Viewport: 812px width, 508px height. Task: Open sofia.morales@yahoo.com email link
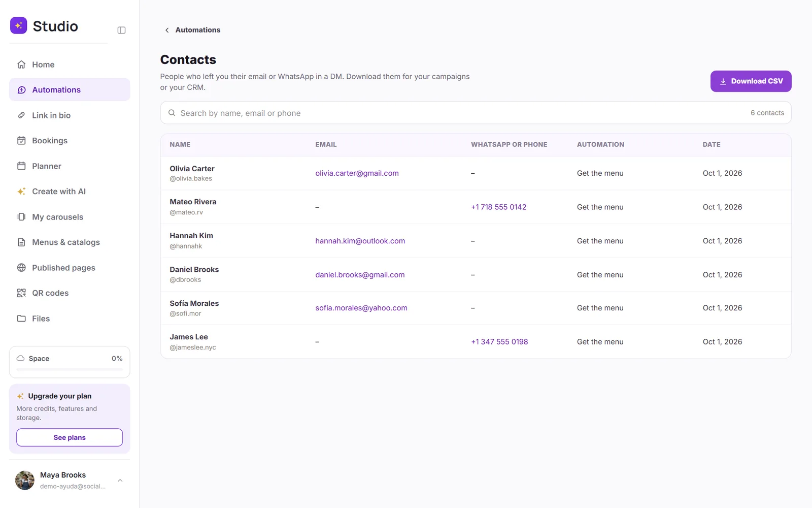(x=361, y=308)
